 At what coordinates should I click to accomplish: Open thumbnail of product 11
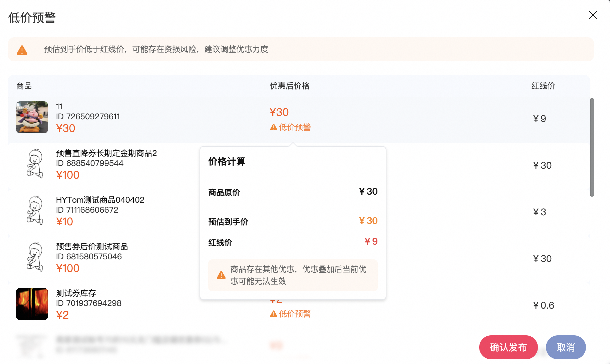pyautogui.click(x=32, y=117)
